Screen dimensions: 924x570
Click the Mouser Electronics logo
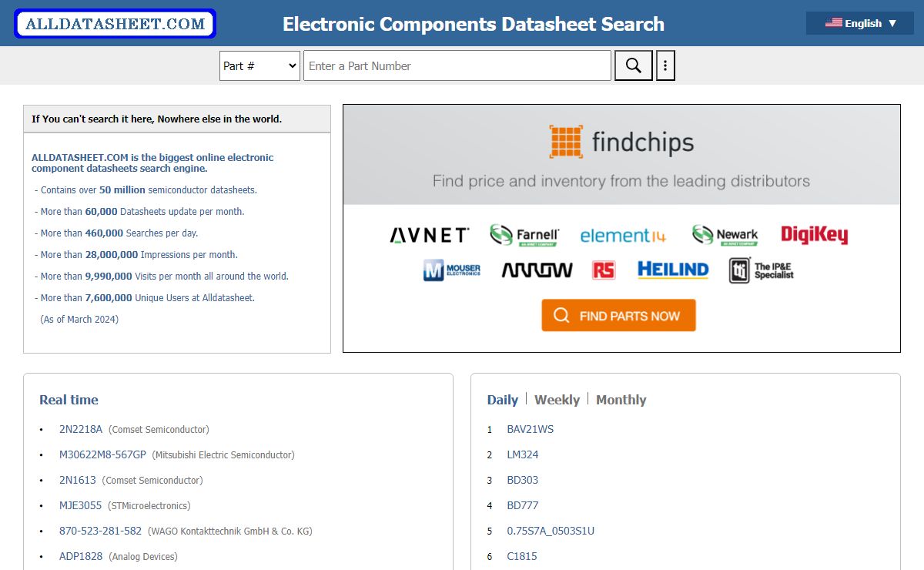452,270
